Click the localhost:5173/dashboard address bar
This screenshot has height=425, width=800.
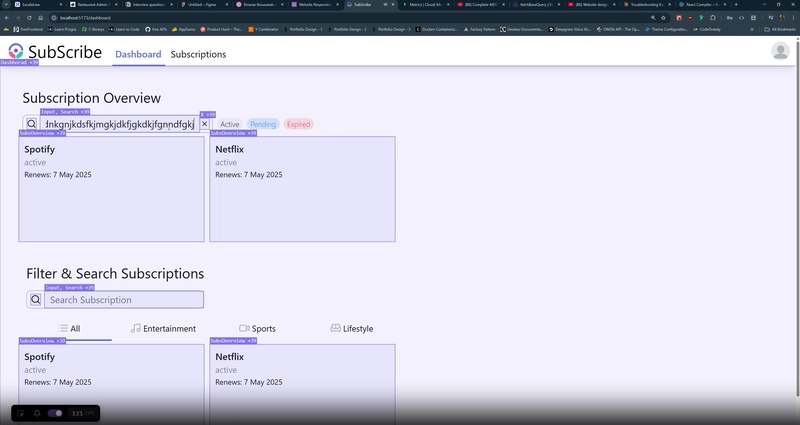coord(352,17)
